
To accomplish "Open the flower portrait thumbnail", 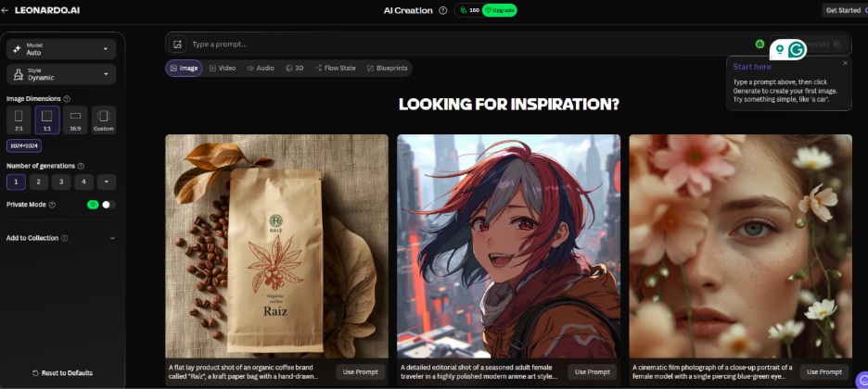I will pos(741,246).
